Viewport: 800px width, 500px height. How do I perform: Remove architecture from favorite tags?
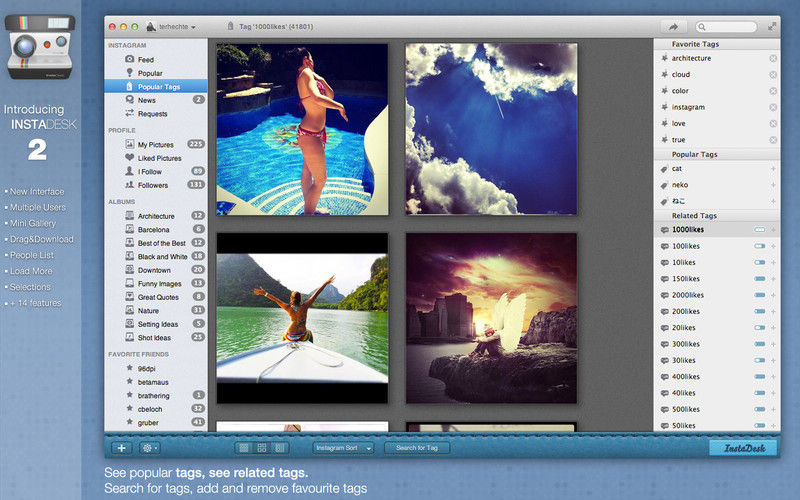pyautogui.click(x=773, y=59)
